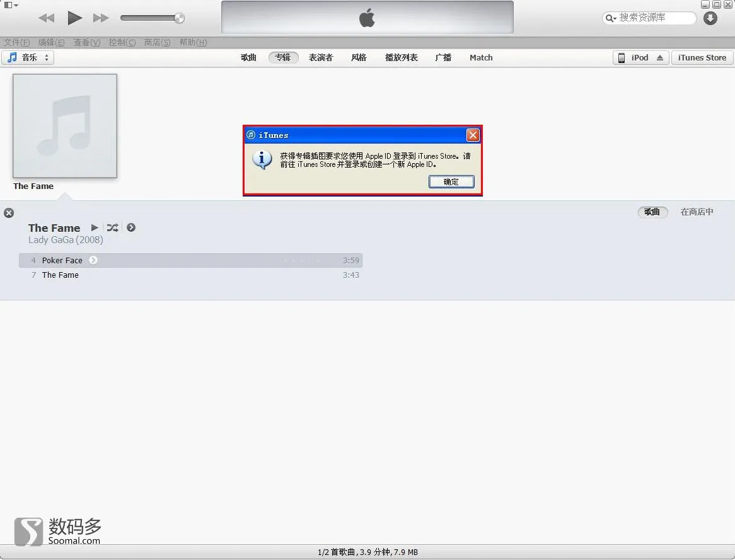Close the expanded album detail panel

(x=9, y=213)
